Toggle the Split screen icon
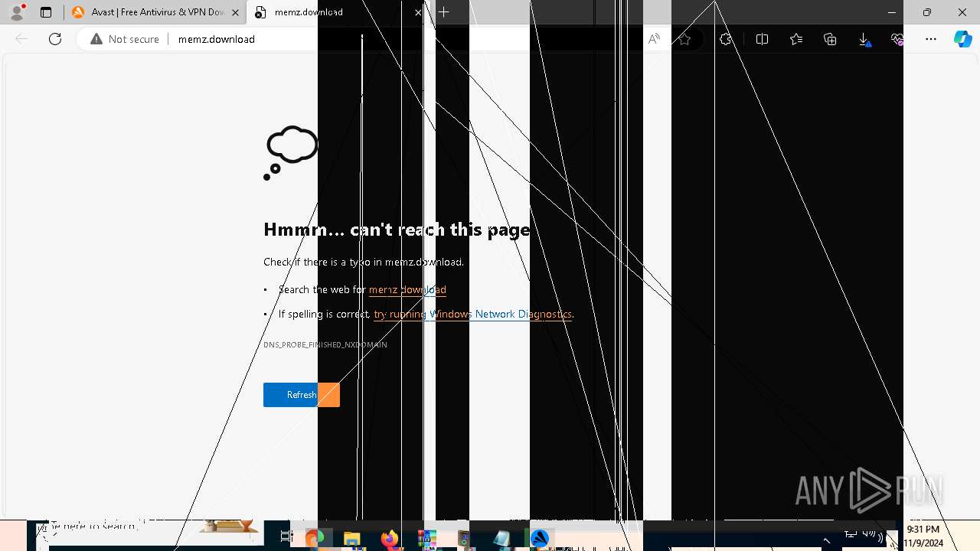980x551 pixels. tap(762, 39)
